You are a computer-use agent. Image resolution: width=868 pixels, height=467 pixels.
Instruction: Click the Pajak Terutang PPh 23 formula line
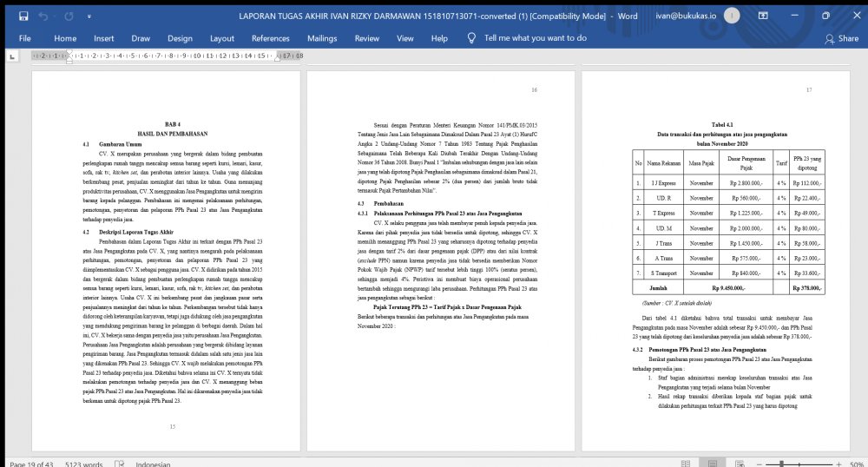coord(447,307)
